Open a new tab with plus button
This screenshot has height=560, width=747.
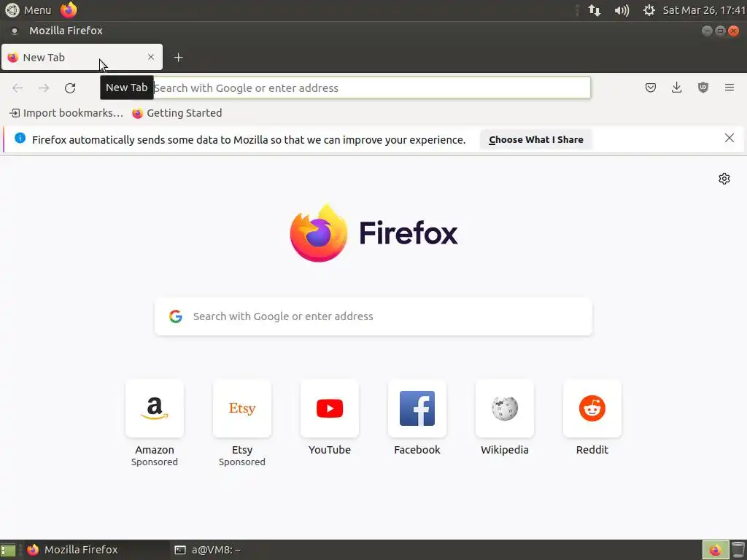[x=178, y=58]
